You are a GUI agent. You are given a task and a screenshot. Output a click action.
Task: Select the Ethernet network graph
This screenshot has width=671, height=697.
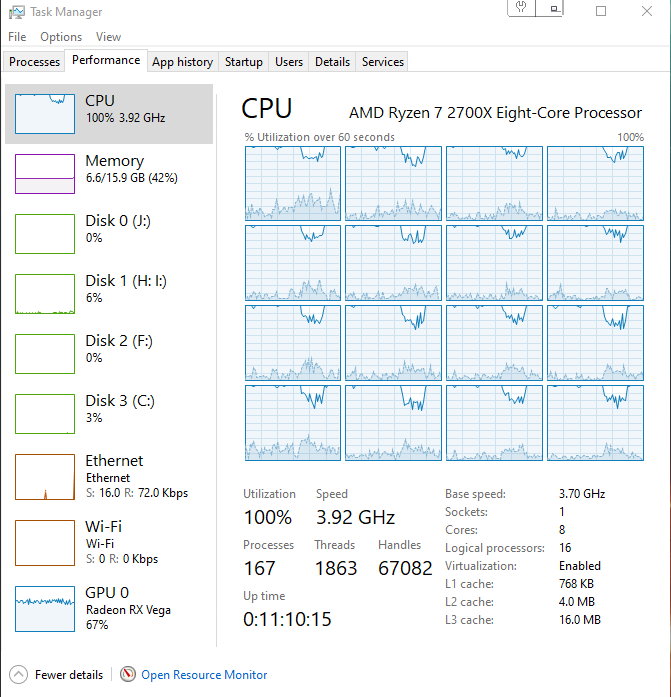[x=45, y=477]
